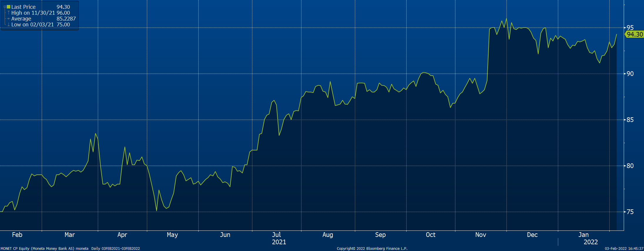Collapse the Last Price legend tree
The width and height of the screenshot is (644, 251).
click(x=5, y=7)
